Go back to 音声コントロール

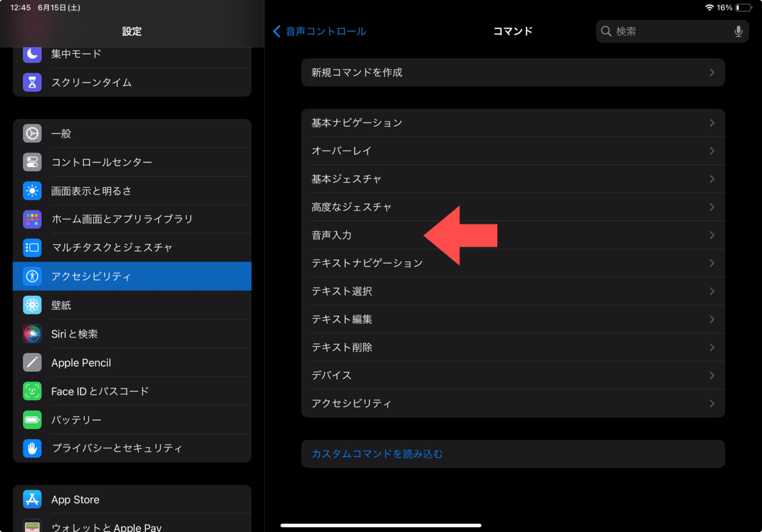319,31
